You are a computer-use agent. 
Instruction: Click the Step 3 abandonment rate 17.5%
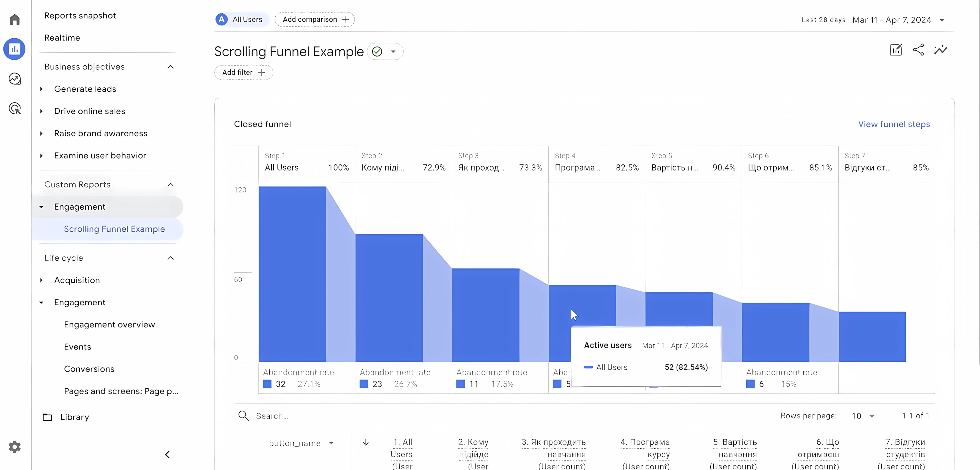tap(502, 384)
